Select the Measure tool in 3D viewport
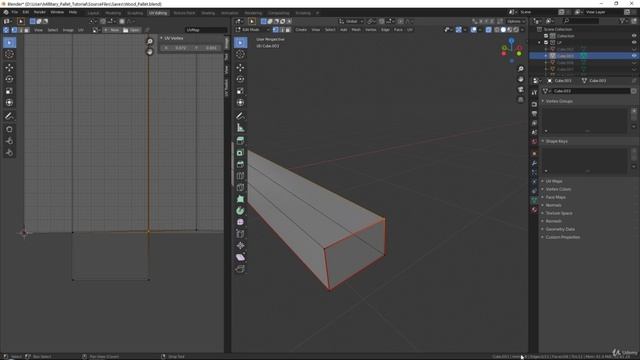The width and height of the screenshot is (640, 360). (x=241, y=128)
